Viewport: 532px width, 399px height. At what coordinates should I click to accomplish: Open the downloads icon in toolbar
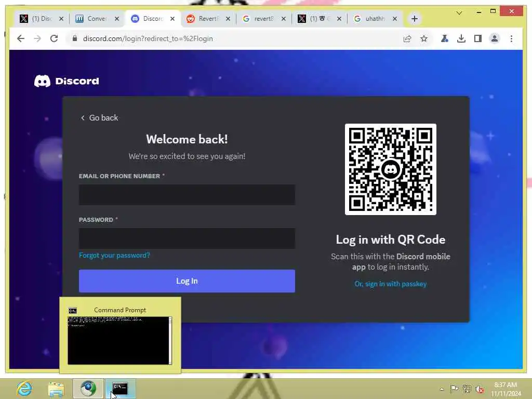coord(461,38)
